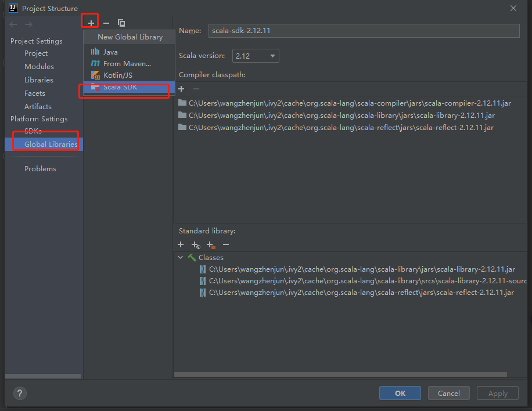The height and width of the screenshot is (411, 532).
Task: Open the Artifacts settings page
Action: (38, 106)
